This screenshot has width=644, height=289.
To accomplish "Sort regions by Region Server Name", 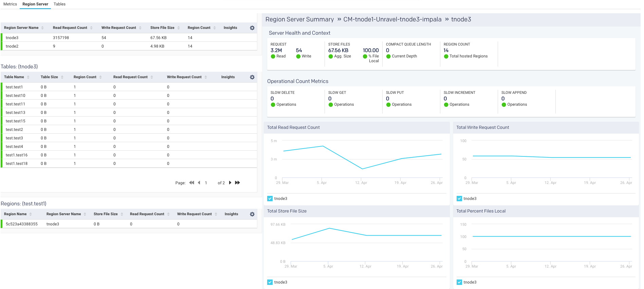I will [x=85, y=214].
